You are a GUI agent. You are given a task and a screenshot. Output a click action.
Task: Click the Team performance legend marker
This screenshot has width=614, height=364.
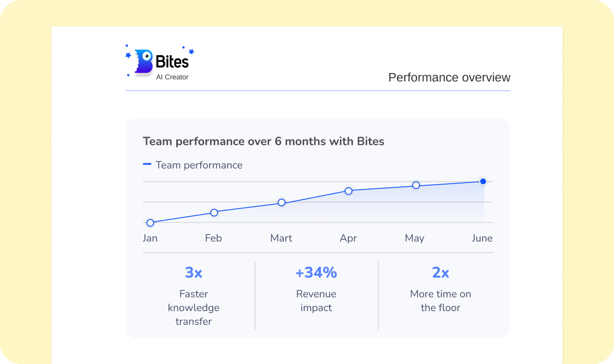click(147, 165)
